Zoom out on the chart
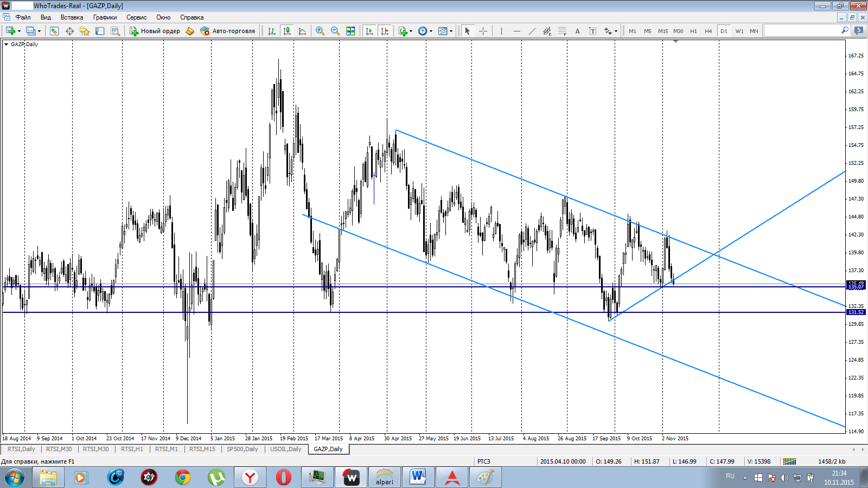Image resolution: width=868 pixels, height=488 pixels. (335, 31)
